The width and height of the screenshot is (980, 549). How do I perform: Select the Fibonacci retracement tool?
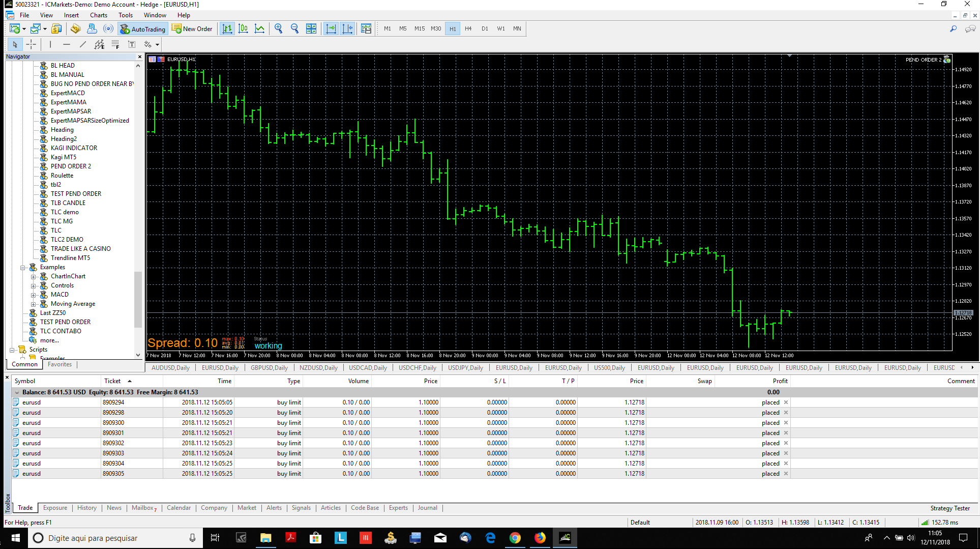(x=115, y=44)
